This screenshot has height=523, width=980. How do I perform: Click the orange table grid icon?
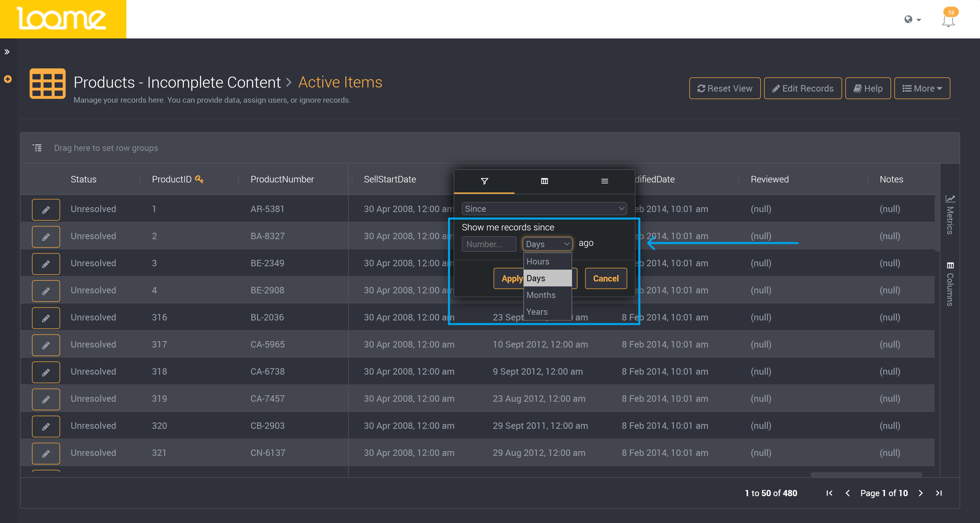click(x=47, y=83)
